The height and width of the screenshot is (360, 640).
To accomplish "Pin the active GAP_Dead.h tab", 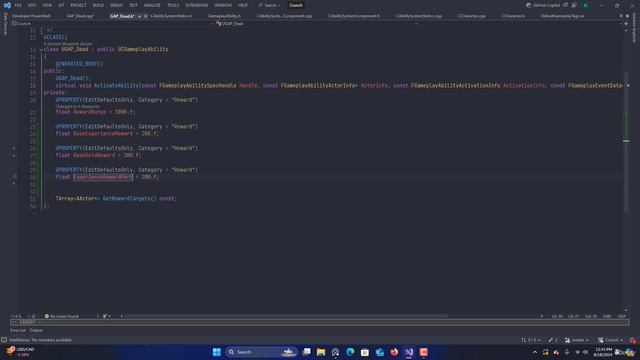I will [x=139, y=16].
